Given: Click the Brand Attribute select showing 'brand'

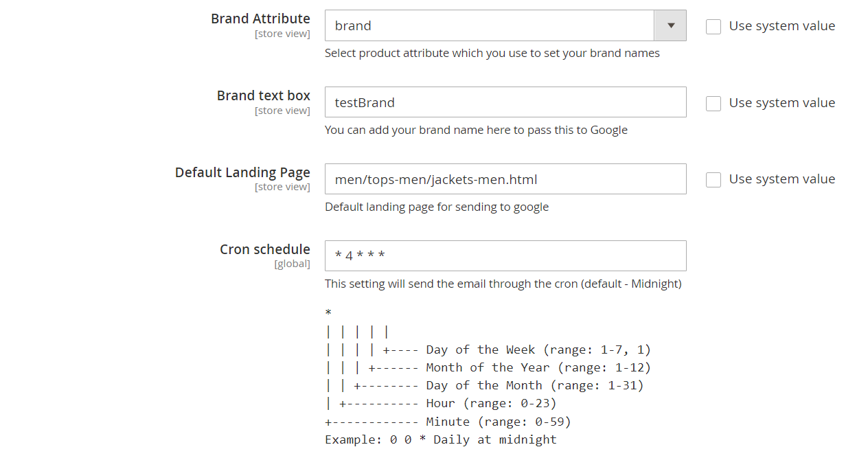Looking at the screenshot, I should click(489, 25).
